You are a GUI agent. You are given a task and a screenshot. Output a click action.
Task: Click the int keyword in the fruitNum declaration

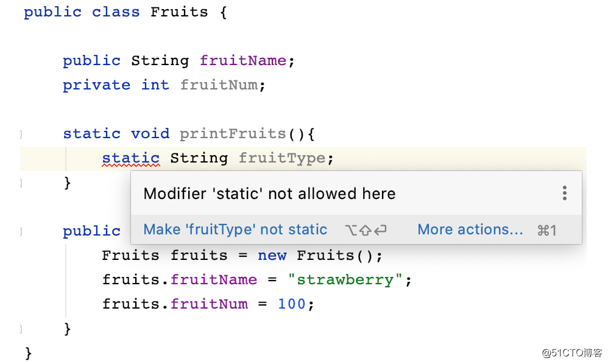(x=155, y=85)
